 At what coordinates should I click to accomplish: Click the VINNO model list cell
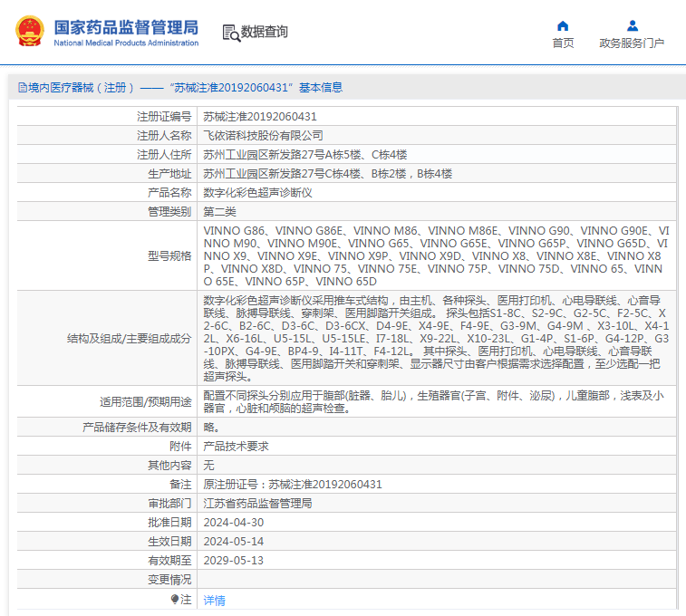(436, 255)
